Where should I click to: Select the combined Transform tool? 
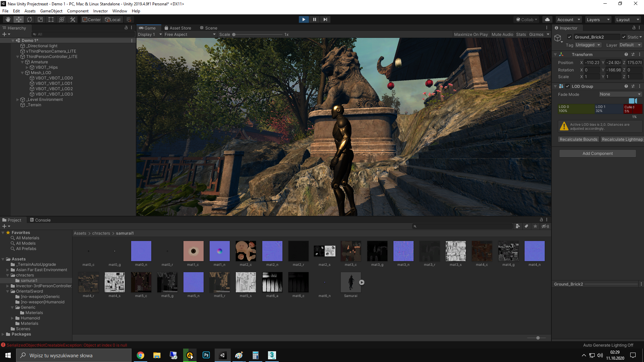click(x=62, y=19)
